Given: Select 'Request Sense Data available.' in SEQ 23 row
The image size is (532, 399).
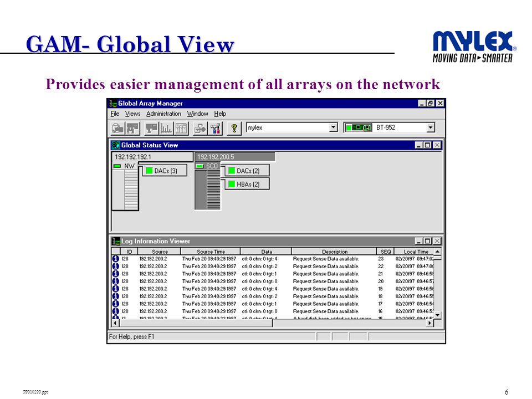Looking at the screenshot, I should [x=326, y=259].
